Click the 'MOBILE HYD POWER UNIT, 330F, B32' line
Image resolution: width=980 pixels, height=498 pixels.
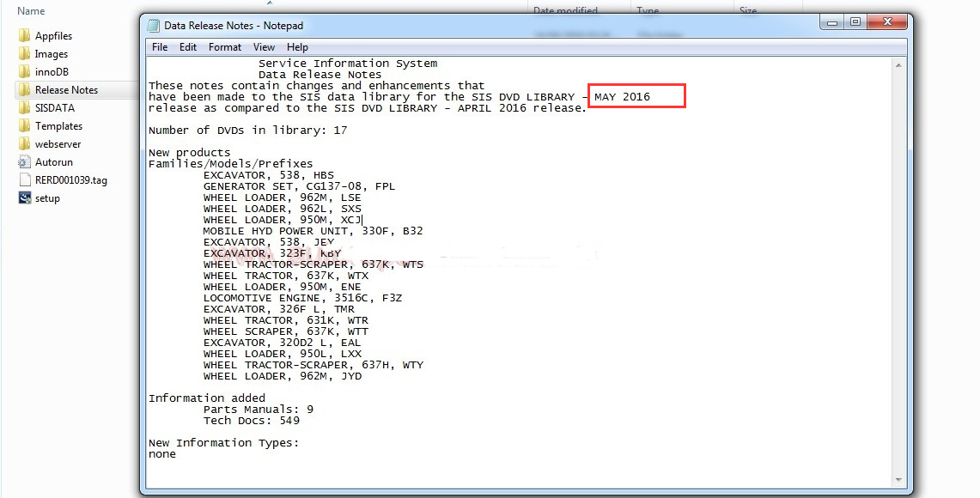(313, 231)
